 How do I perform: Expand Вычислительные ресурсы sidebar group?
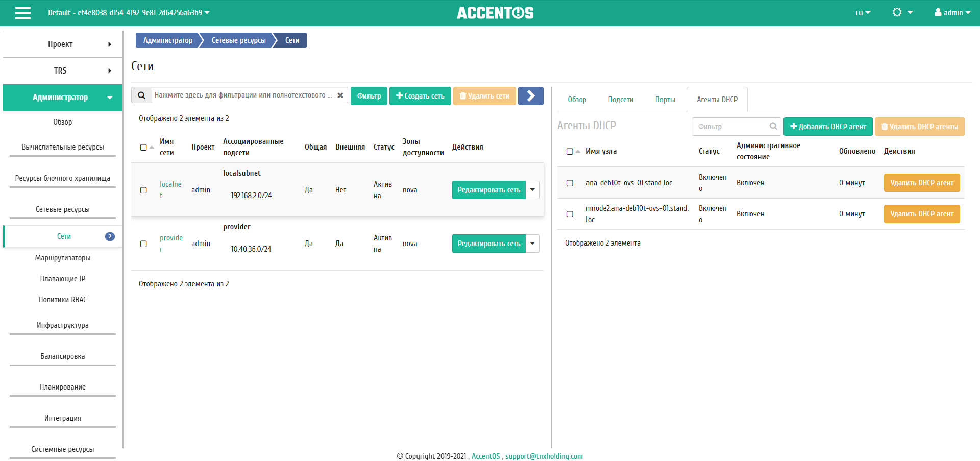(x=63, y=147)
